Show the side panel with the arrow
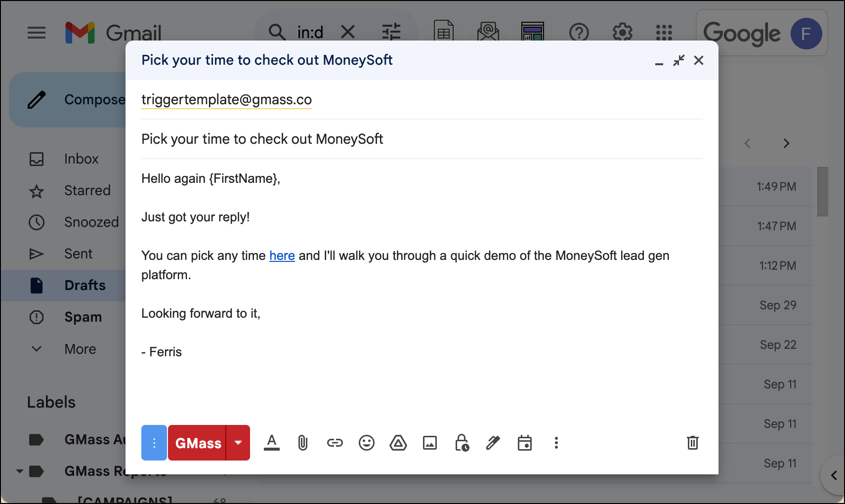This screenshot has width=845, height=504. [834, 475]
